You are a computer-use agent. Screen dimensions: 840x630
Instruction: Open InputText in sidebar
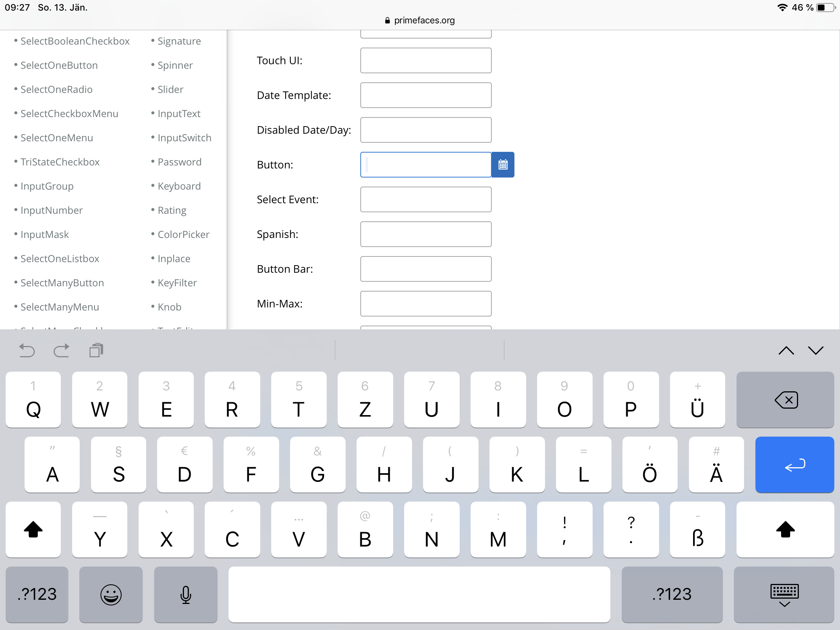pyautogui.click(x=179, y=114)
